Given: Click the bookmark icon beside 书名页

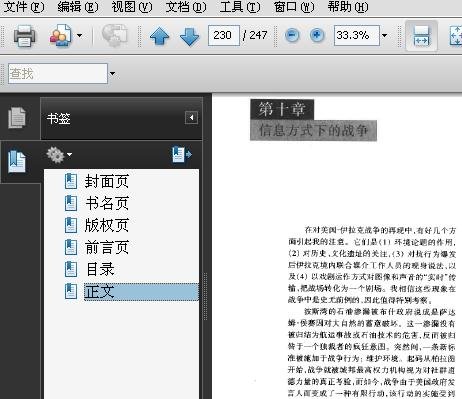Looking at the screenshot, I should point(71,203).
